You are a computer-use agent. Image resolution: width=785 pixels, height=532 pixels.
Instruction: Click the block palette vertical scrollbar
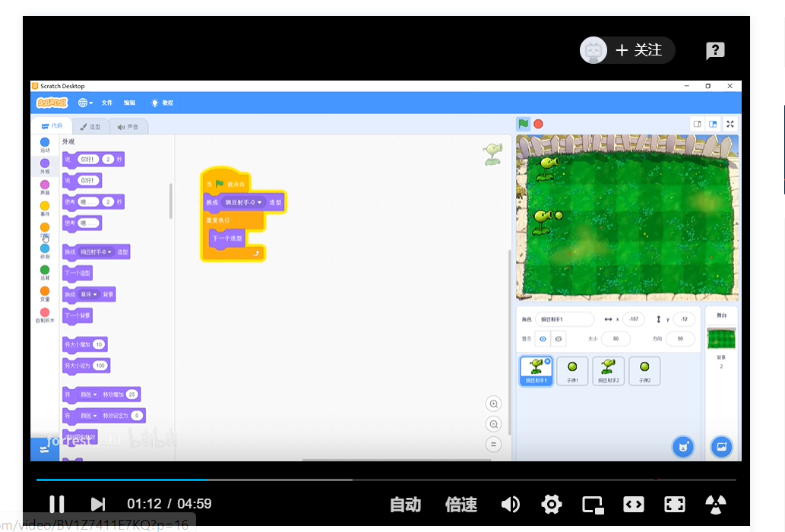[171, 201]
